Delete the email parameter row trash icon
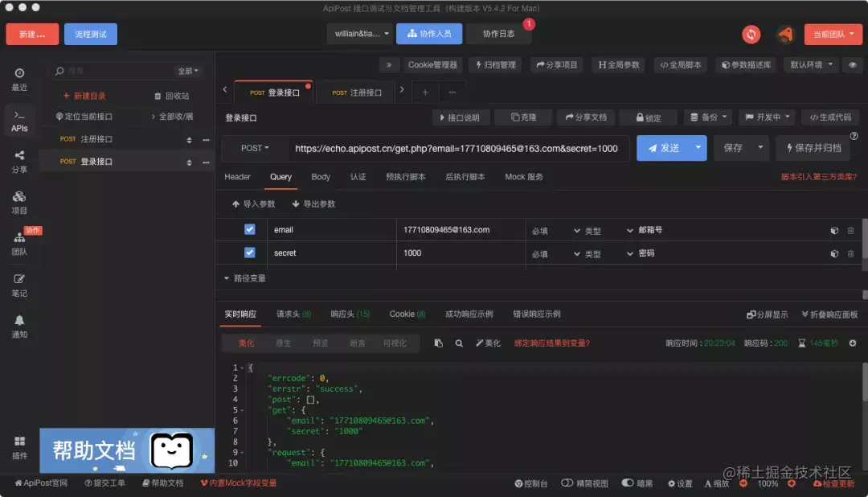This screenshot has height=497, width=868. point(851,230)
